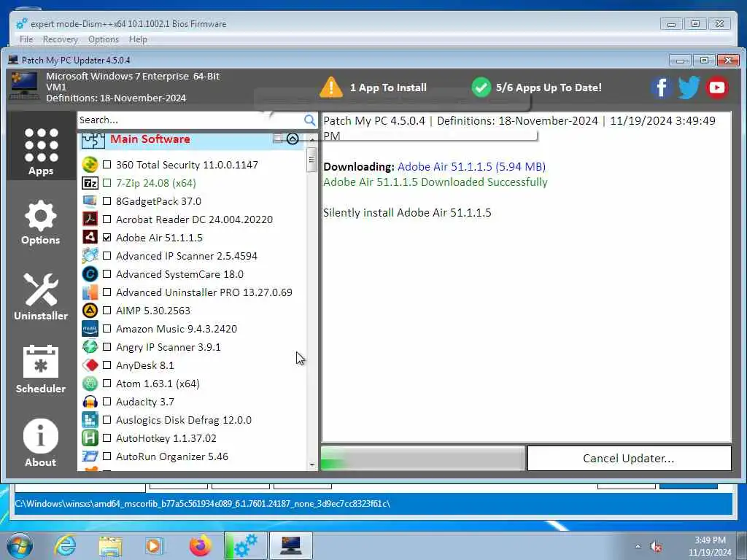
Task: Select Advanced SystemCare 18.0 text
Action: pyautogui.click(x=179, y=274)
